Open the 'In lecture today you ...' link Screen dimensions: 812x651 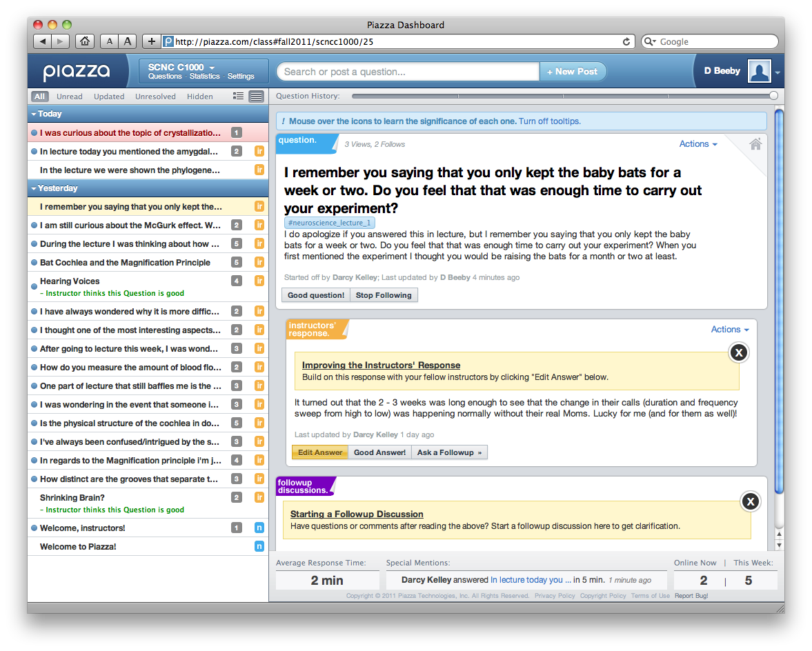click(x=531, y=579)
